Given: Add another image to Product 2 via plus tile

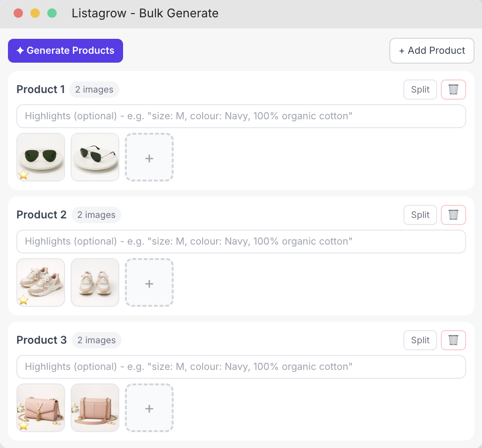Looking at the screenshot, I should [149, 283].
